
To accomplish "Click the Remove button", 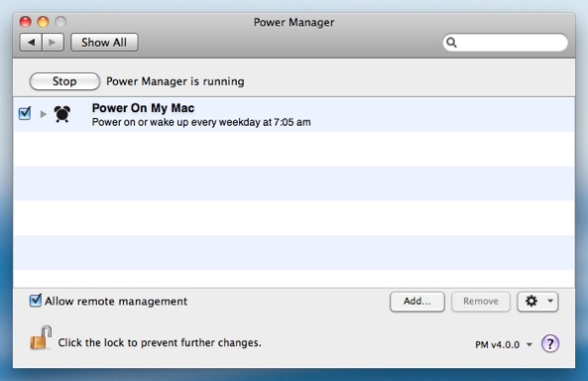I will tap(481, 302).
